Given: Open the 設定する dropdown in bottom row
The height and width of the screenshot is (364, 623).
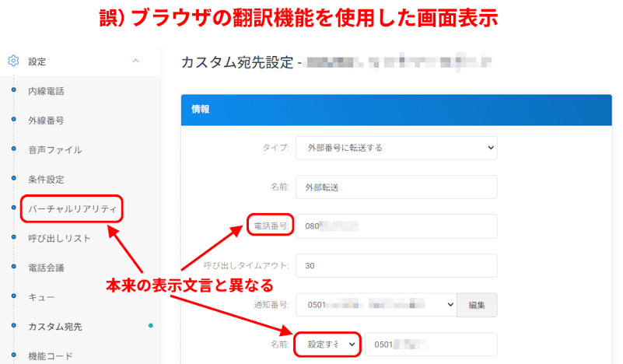Looking at the screenshot, I should (x=329, y=344).
